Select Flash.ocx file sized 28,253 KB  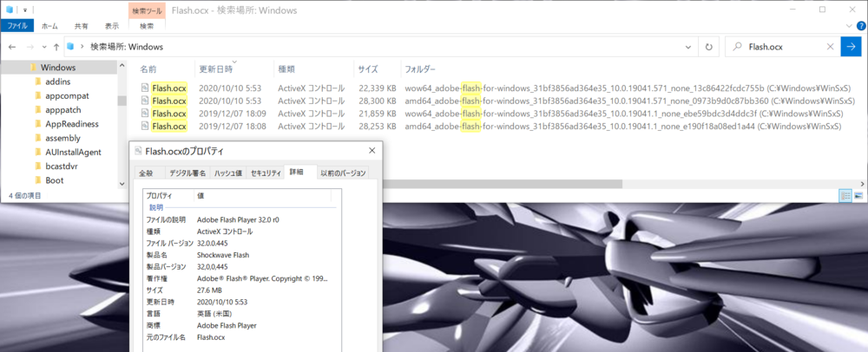[x=169, y=126]
